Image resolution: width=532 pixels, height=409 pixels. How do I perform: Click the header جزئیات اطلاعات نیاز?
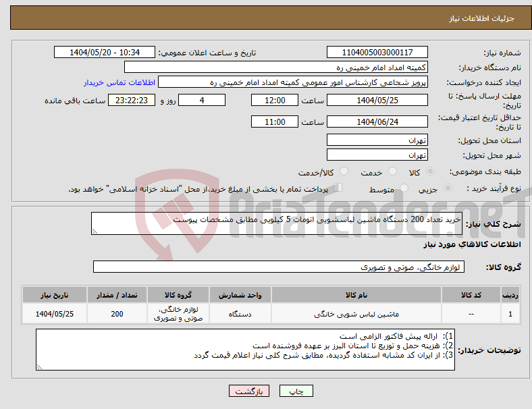pyautogui.click(x=482, y=18)
